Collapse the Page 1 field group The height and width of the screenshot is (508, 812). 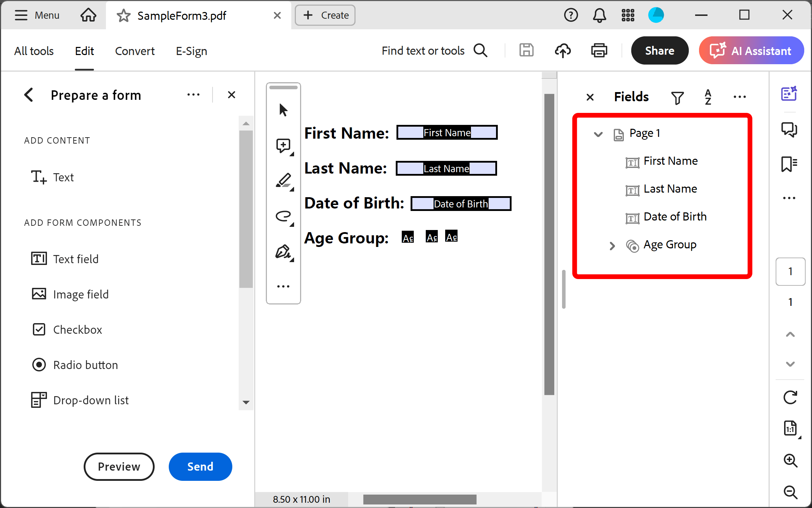point(598,134)
